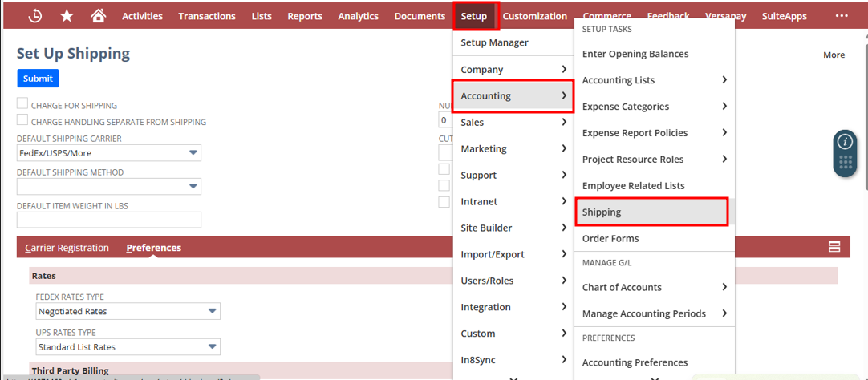
Task: Switch to the Carrier Registration tab
Action: (x=67, y=248)
